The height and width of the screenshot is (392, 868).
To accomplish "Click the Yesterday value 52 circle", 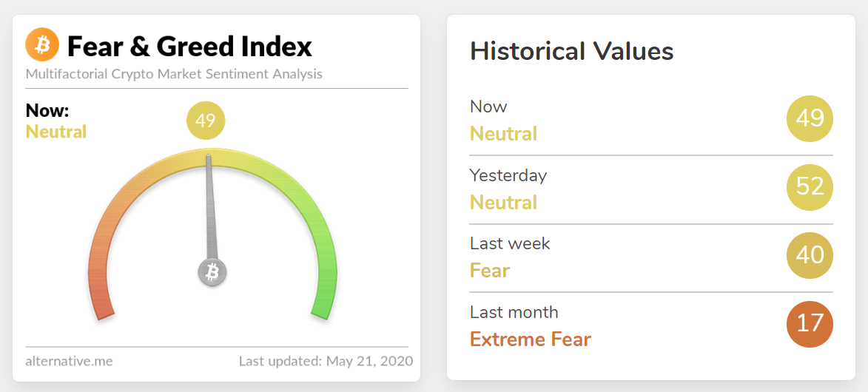I will pos(810,188).
